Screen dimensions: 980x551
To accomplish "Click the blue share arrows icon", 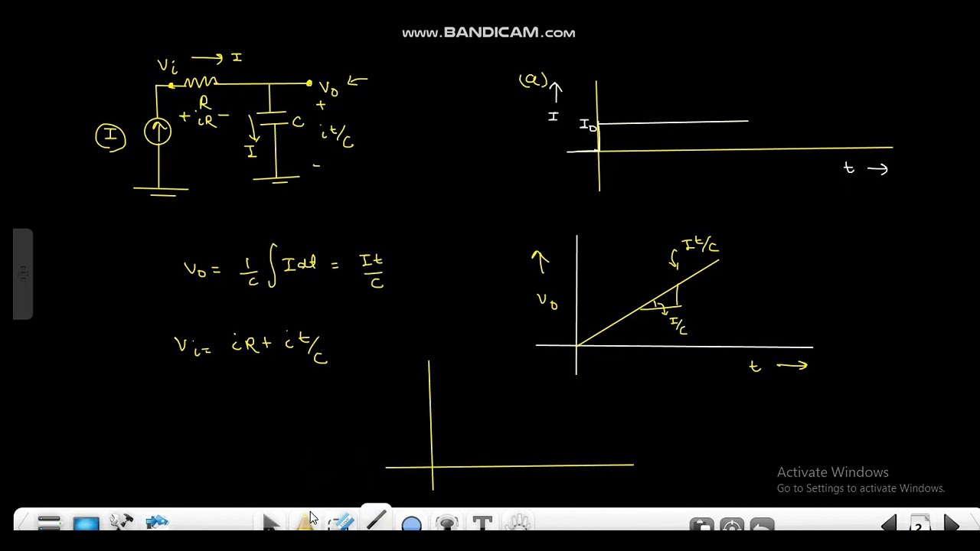I will pyautogui.click(x=157, y=523).
